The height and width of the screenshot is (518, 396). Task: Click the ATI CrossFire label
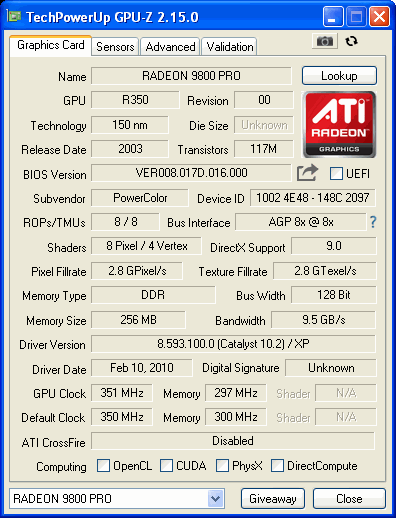54,443
